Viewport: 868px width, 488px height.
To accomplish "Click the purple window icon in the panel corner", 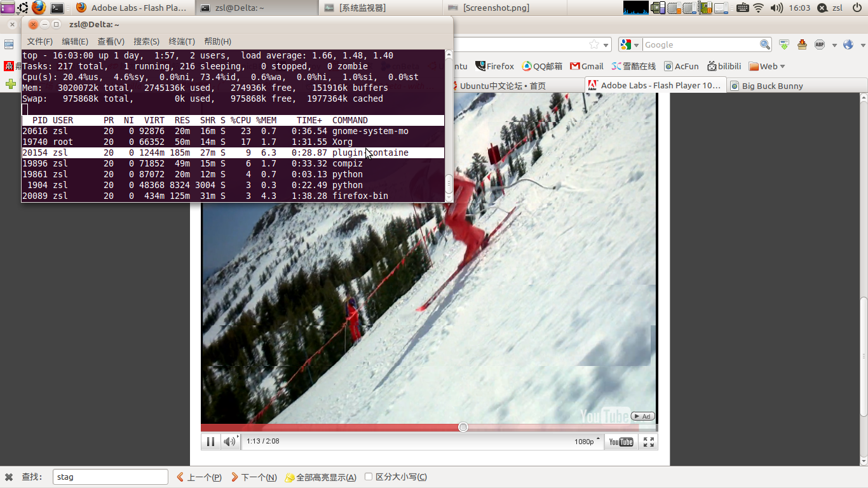I will coord(7,8).
